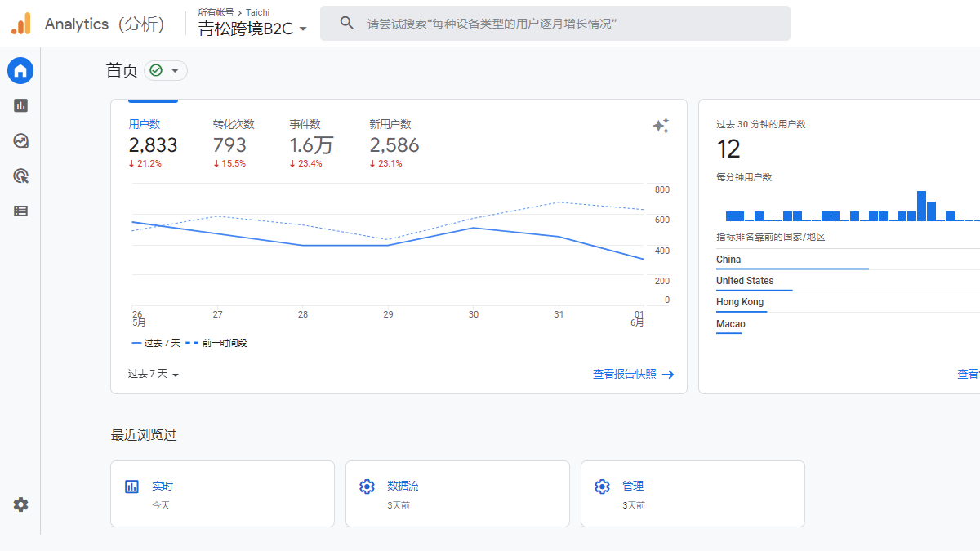Open the Admin gear icon at bottom

pyautogui.click(x=20, y=504)
